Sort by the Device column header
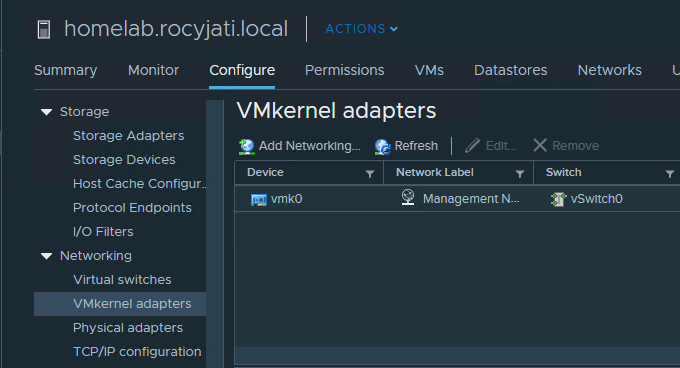The height and width of the screenshot is (368, 680). click(x=265, y=173)
